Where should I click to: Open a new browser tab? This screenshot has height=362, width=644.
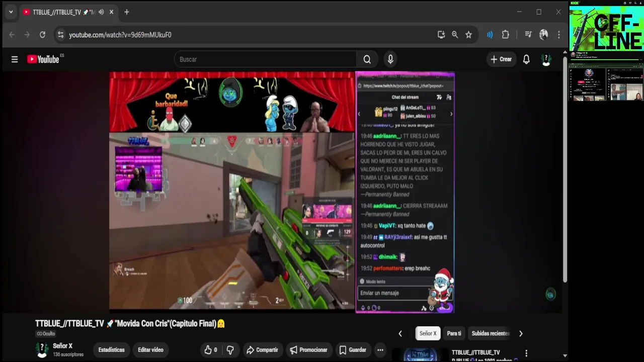pos(127,12)
